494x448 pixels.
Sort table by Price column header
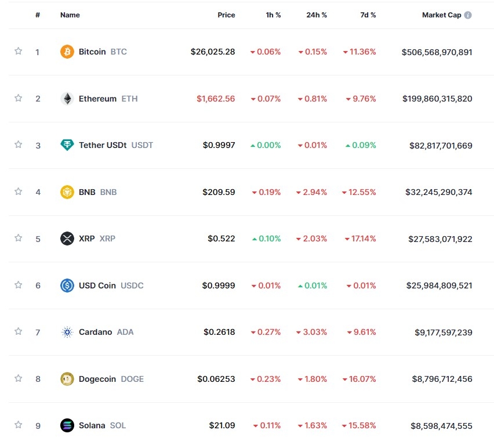pos(226,15)
